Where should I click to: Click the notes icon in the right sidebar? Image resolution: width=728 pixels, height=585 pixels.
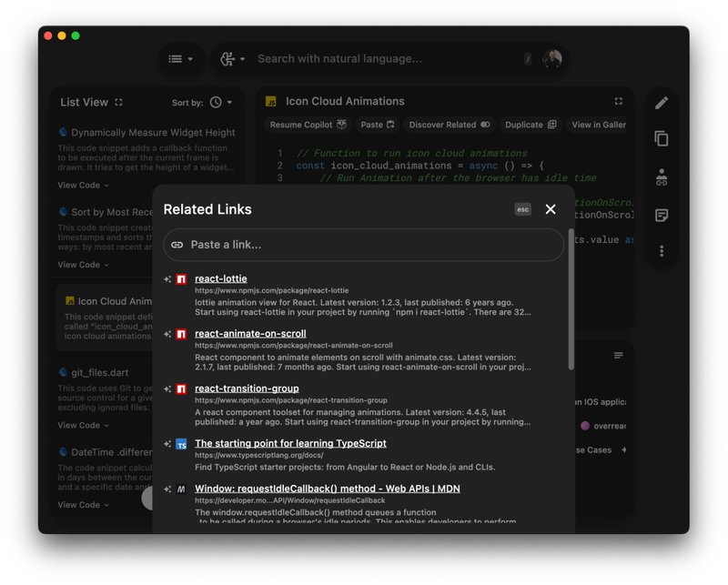pyautogui.click(x=662, y=213)
